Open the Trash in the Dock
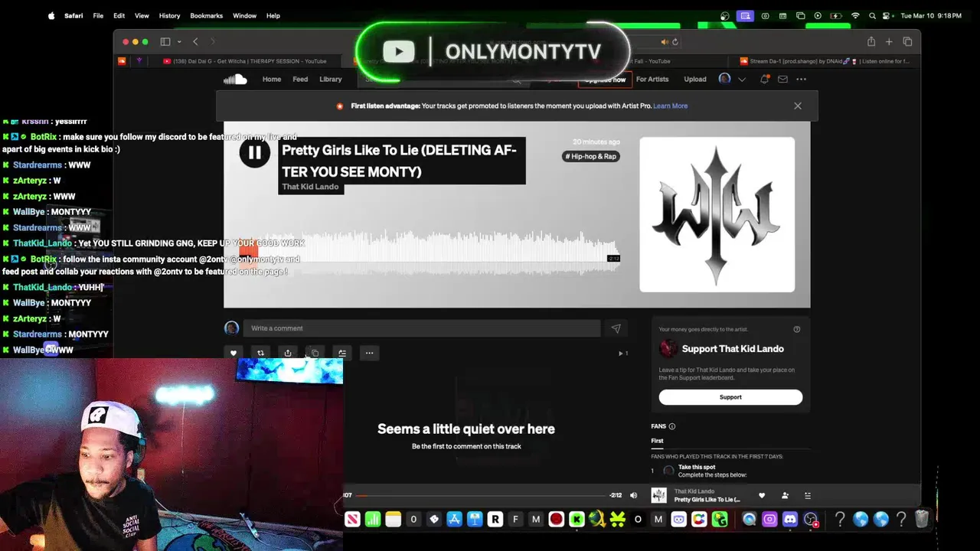The height and width of the screenshot is (551, 980). [x=922, y=520]
